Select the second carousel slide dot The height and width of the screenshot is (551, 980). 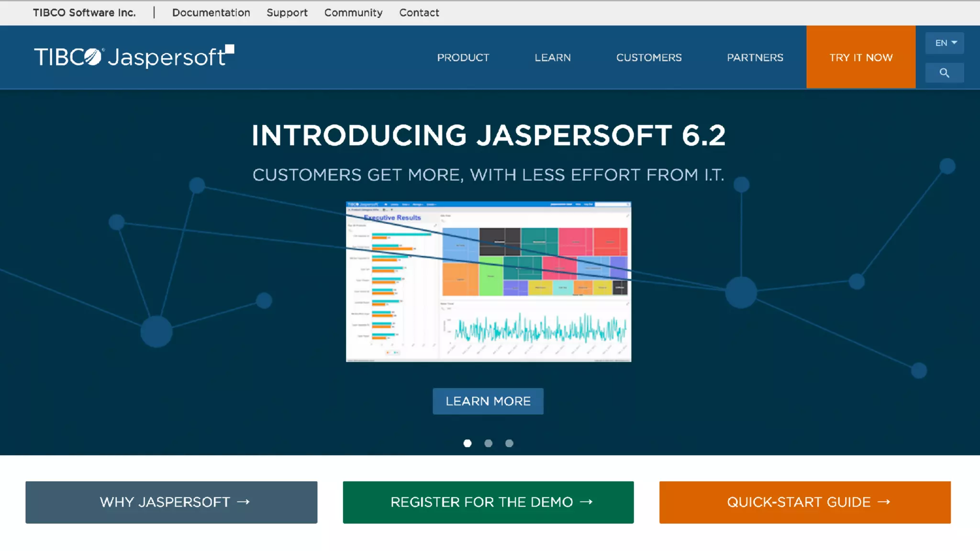488,443
